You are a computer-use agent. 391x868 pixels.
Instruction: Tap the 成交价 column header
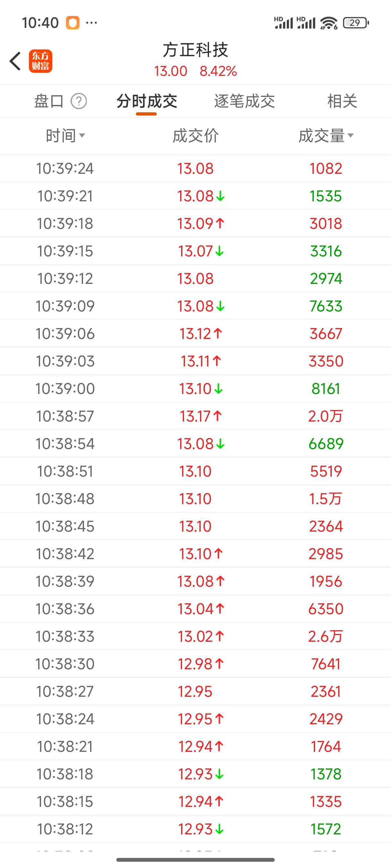195,136
